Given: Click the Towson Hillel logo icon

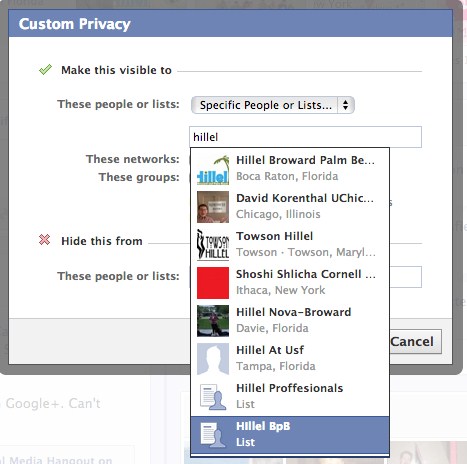Looking at the screenshot, I should pyautogui.click(x=213, y=245).
